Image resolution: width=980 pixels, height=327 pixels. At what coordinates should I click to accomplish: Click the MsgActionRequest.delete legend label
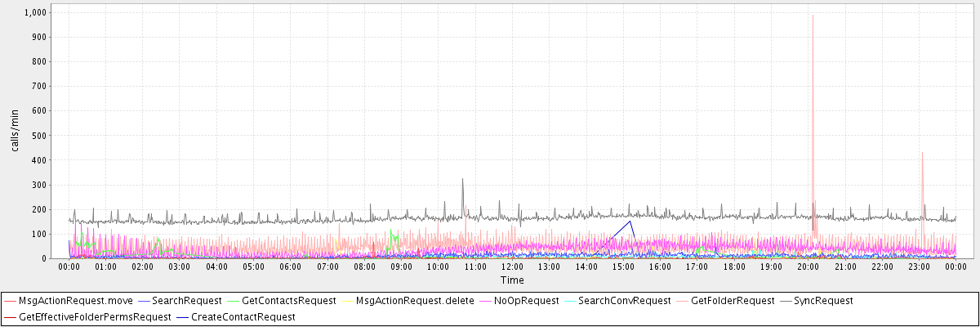[x=415, y=301]
